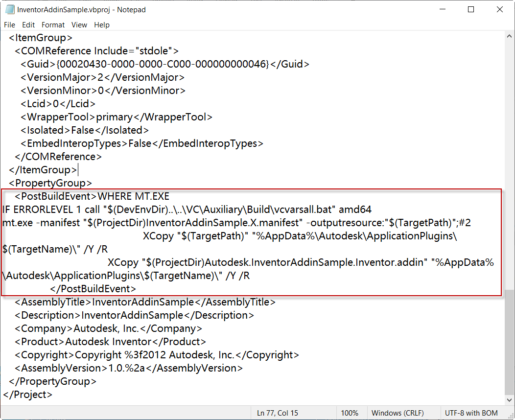
Task: Close the Notepad window
Action: 499,9
